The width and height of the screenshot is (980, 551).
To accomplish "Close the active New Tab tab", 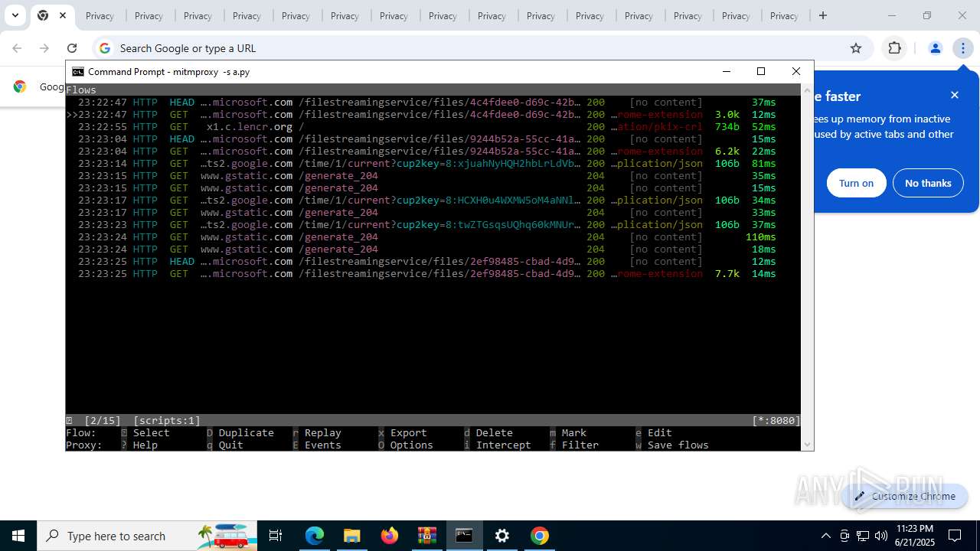I will click(x=63, y=15).
